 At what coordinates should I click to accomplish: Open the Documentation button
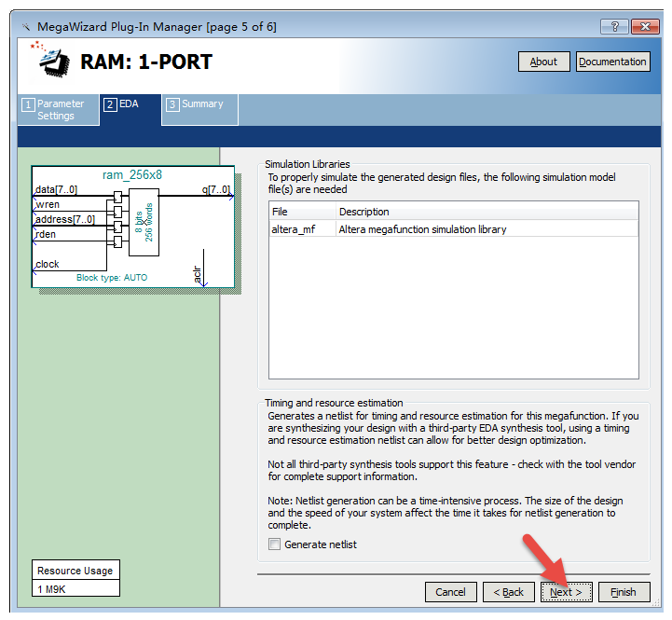(x=613, y=62)
